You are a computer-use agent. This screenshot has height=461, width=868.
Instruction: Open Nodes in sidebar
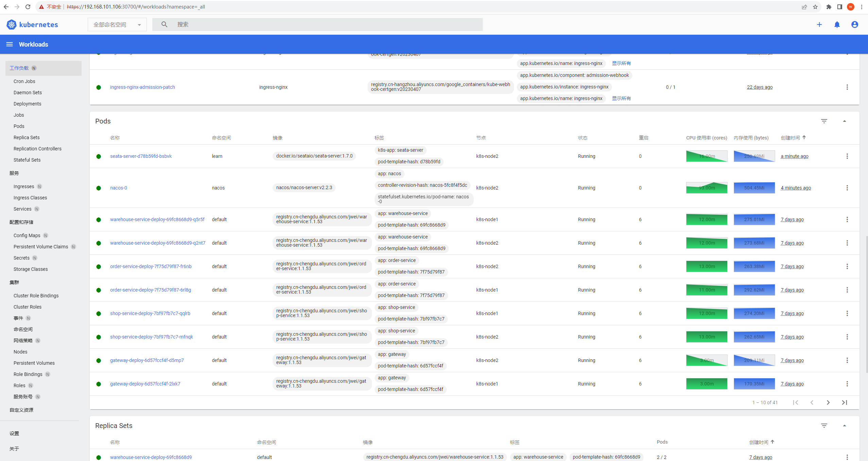pyautogui.click(x=20, y=352)
